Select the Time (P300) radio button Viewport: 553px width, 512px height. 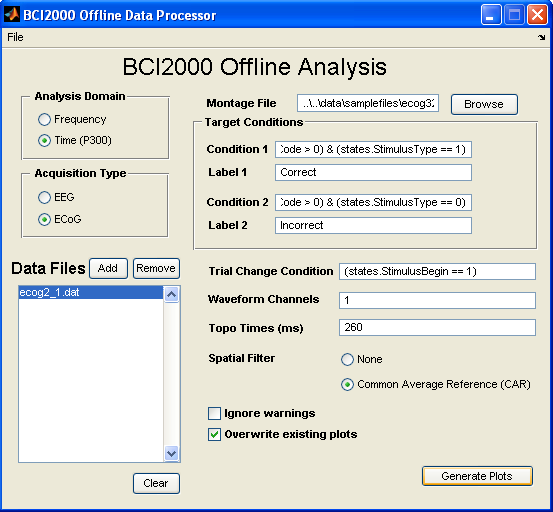[44, 141]
